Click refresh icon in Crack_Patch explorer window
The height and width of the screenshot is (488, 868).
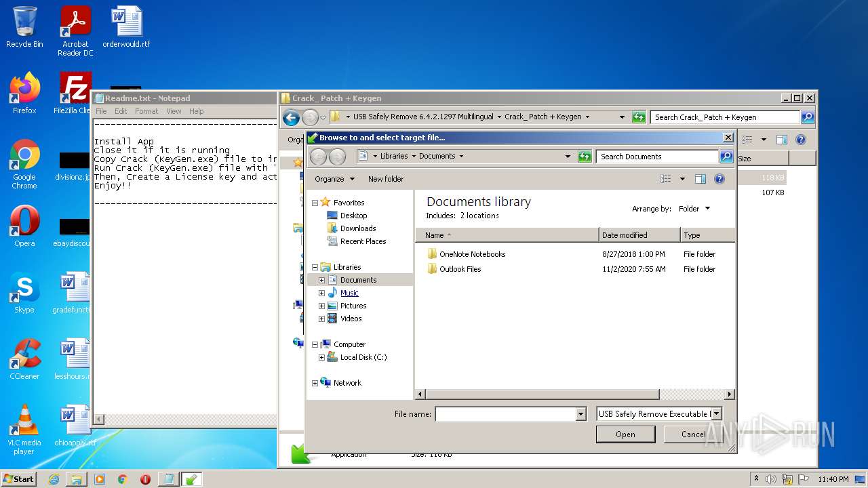tap(639, 117)
